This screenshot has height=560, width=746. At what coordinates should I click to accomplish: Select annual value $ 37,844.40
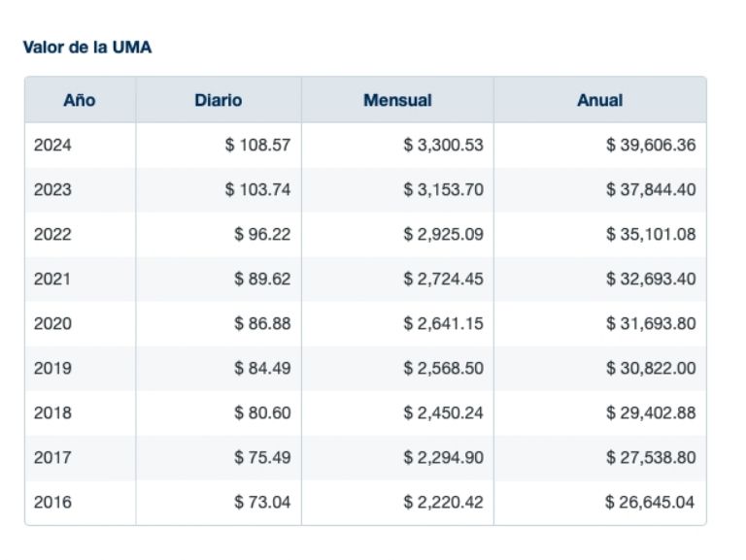651,190
